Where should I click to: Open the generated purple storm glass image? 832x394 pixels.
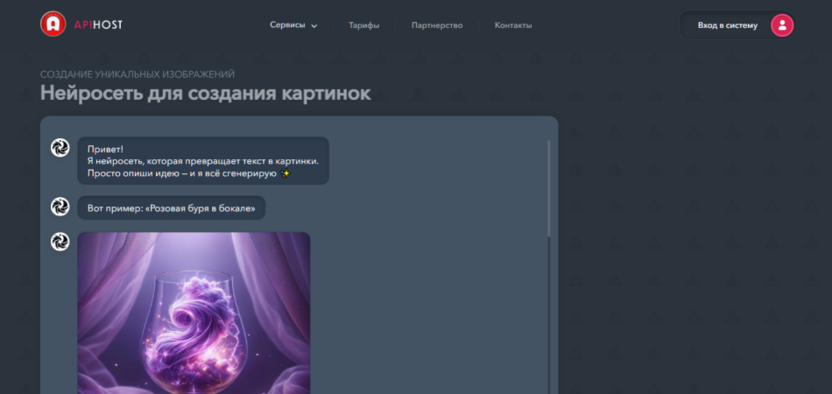pyautogui.click(x=194, y=313)
